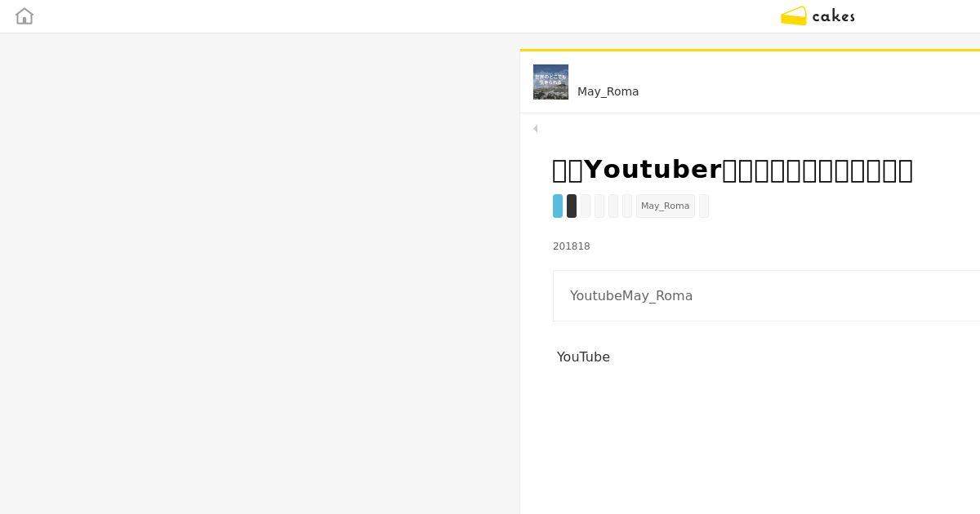
Task: Click the light-blue tag button
Action: [558, 206]
